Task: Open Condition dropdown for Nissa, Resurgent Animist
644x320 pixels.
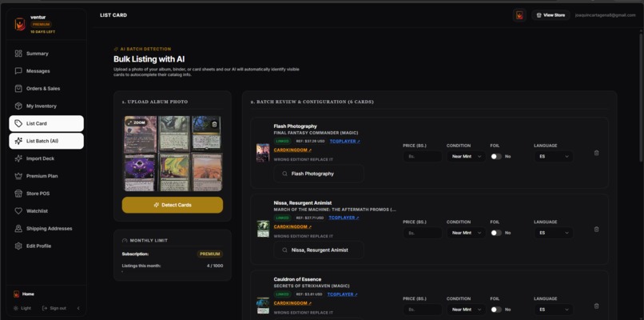Action: click(x=466, y=233)
